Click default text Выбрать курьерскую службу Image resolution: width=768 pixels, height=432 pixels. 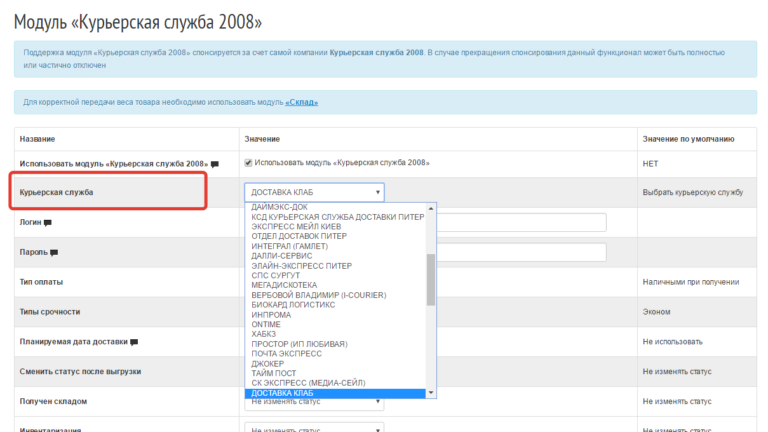click(693, 192)
